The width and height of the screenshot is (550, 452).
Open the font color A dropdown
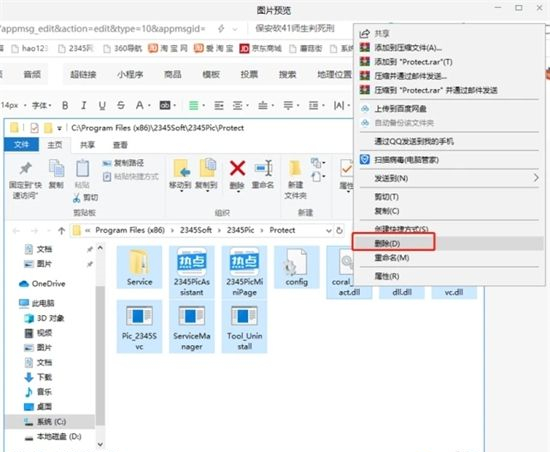pos(143,105)
